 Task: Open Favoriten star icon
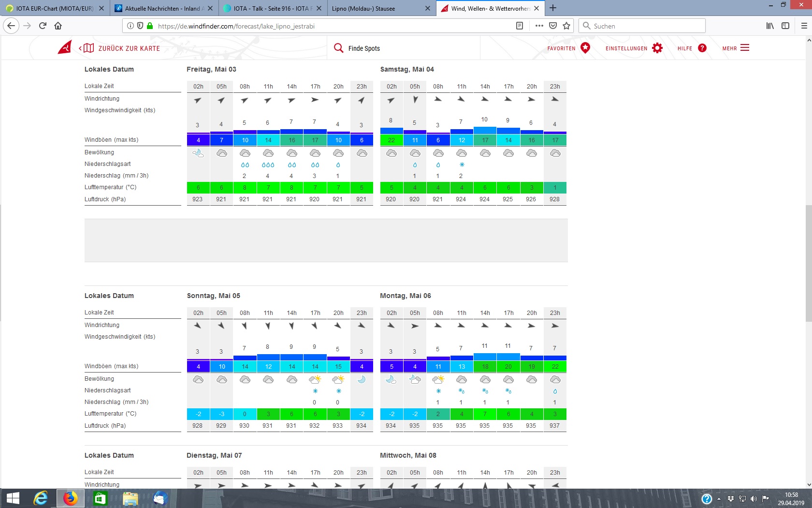click(585, 48)
